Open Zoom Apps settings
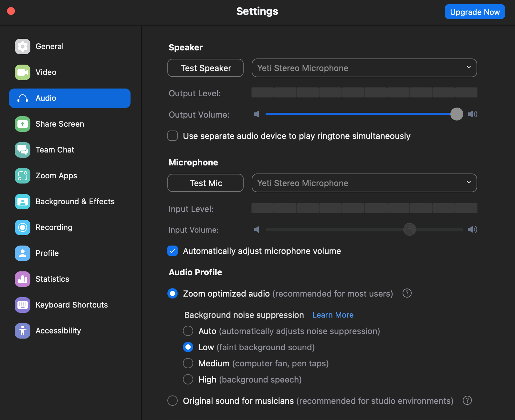This screenshot has height=420, width=515. click(70, 176)
